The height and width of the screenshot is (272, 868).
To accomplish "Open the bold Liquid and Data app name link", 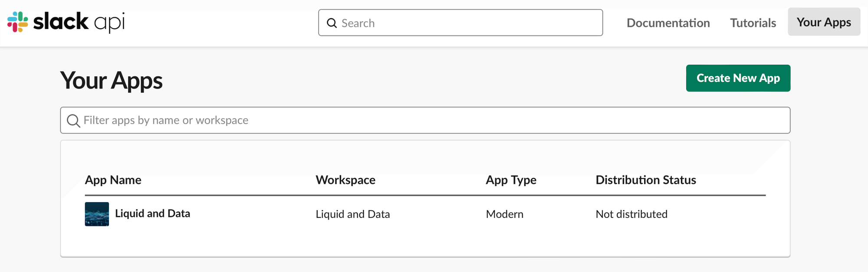I will tap(152, 213).
